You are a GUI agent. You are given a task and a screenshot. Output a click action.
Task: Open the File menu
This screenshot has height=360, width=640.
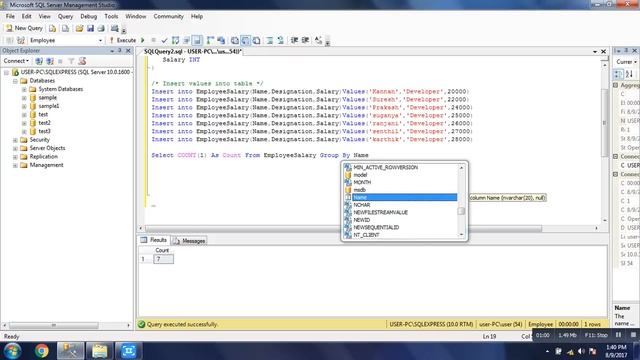(10, 16)
